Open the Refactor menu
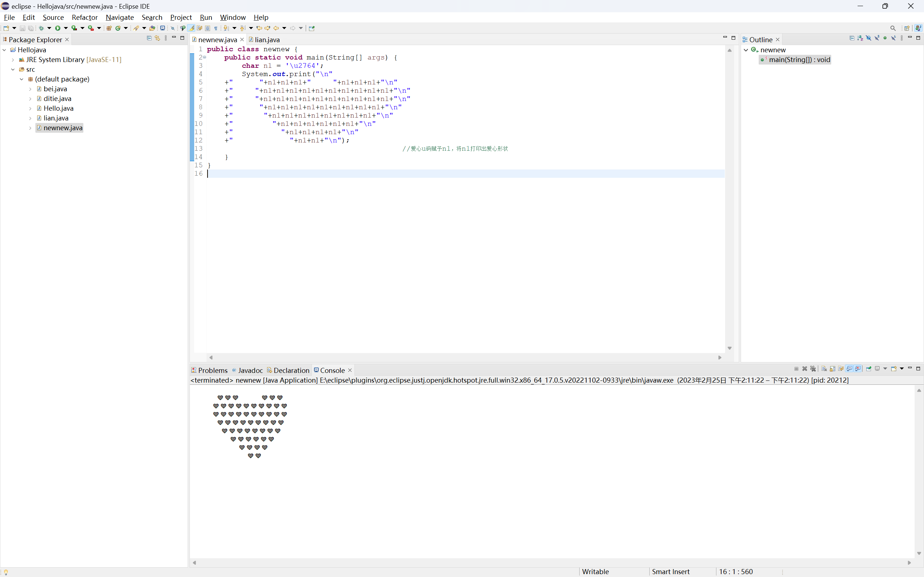924x577 pixels. tap(84, 17)
